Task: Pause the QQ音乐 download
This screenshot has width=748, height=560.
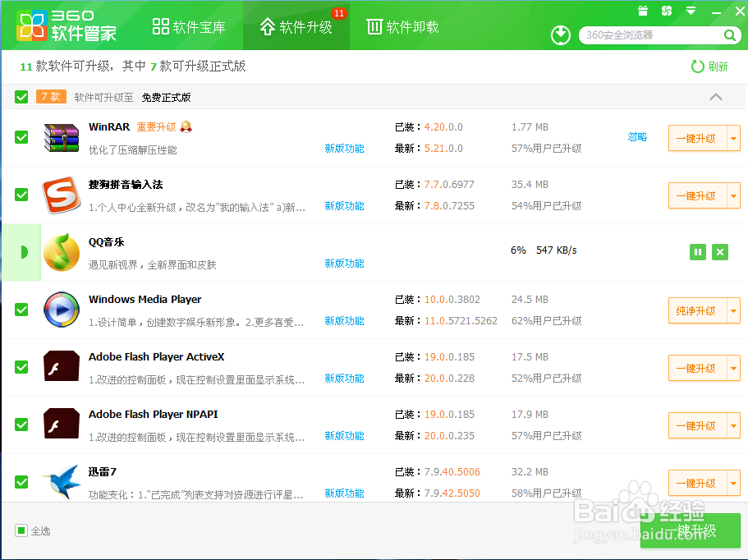Action: click(697, 252)
